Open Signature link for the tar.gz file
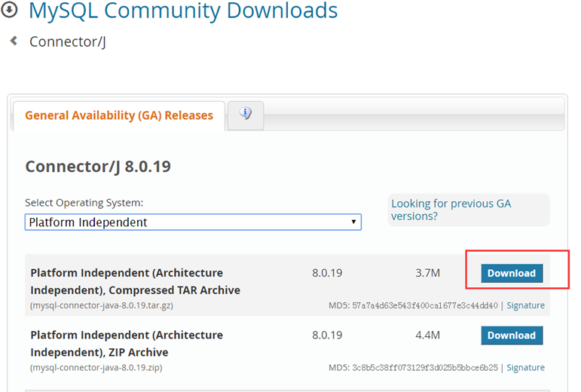 (x=525, y=305)
